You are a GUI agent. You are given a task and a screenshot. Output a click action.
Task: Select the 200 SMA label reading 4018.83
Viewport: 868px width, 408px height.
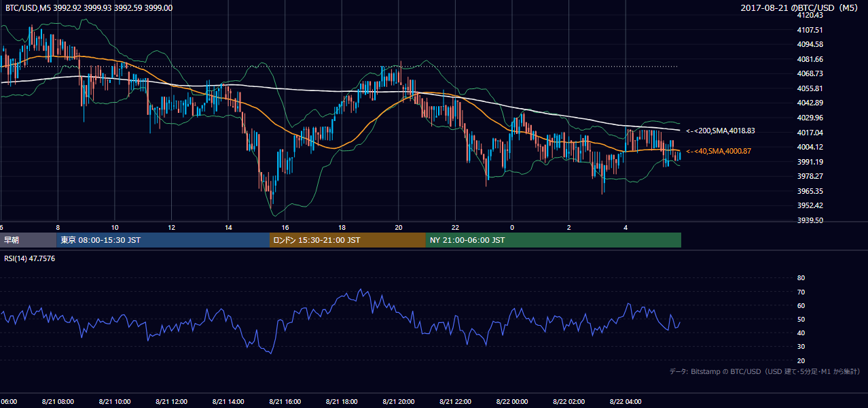[721, 131]
